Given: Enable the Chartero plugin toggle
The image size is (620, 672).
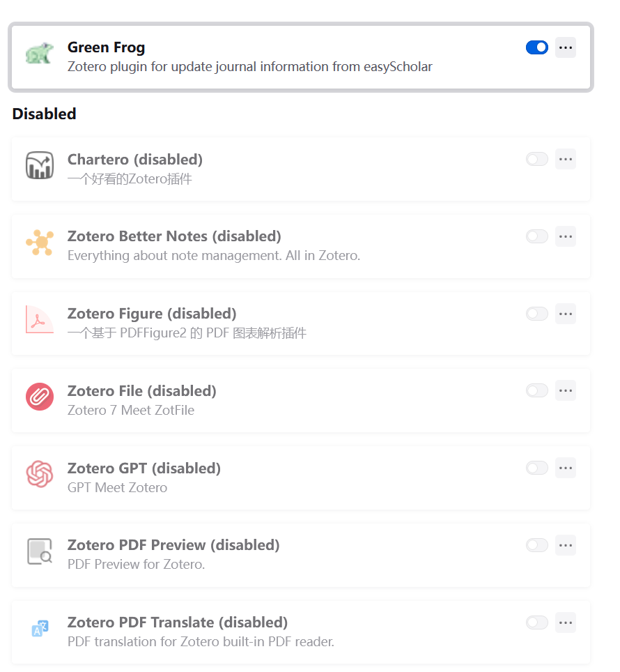Looking at the screenshot, I should pos(536,159).
